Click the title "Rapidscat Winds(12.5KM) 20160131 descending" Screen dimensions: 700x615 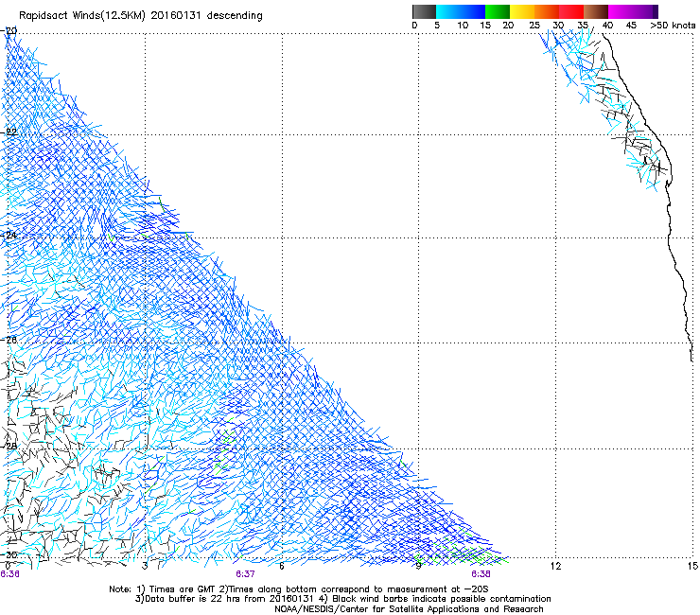tap(141, 16)
